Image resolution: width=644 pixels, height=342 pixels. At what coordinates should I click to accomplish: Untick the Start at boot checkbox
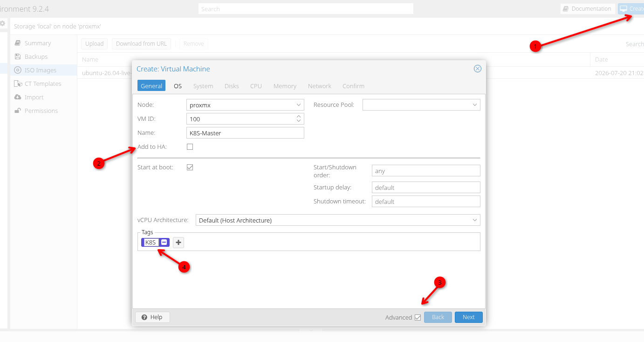(x=190, y=167)
